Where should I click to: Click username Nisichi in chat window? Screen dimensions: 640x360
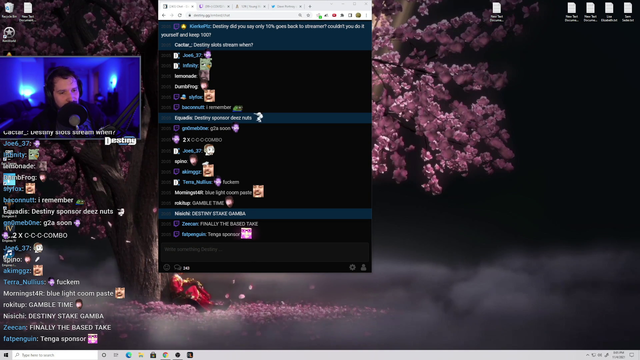tap(182, 213)
